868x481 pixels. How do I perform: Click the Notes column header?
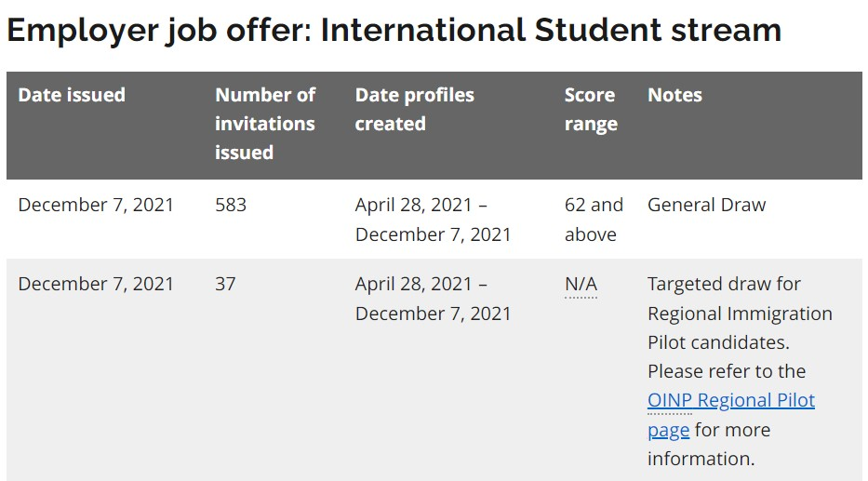(x=674, y=95)
